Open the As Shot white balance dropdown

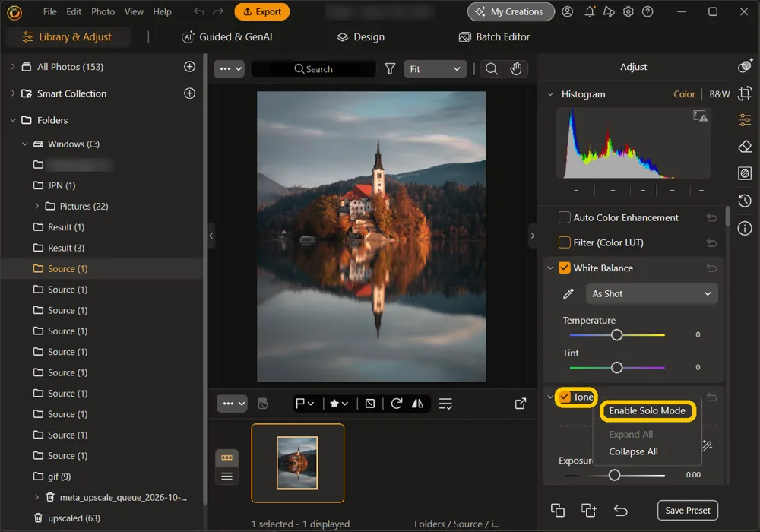point(652,293)
